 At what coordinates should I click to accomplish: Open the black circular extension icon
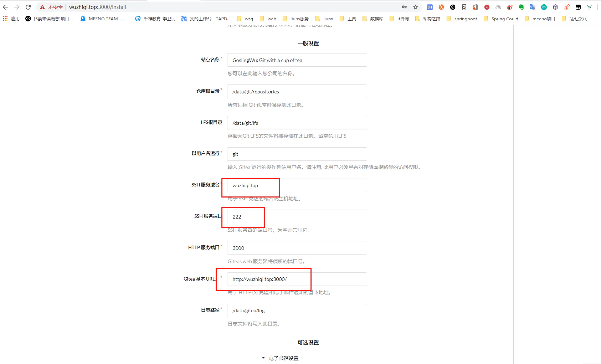point(453,7)
